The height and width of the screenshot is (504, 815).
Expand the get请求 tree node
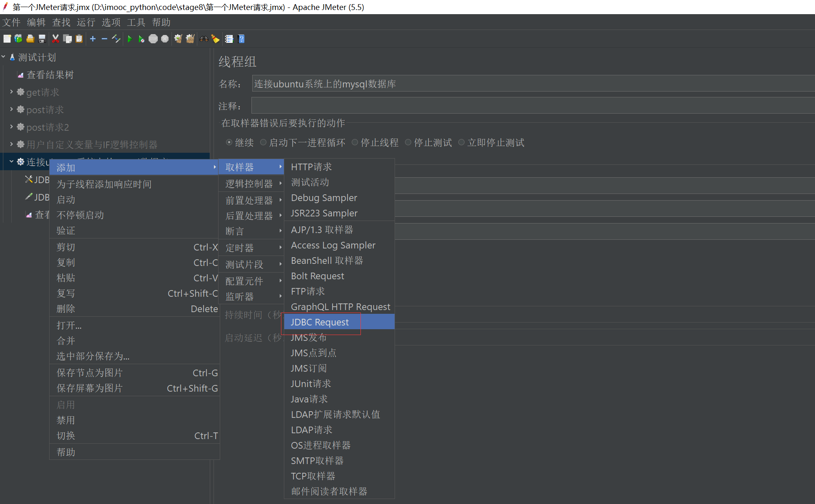coord(11,92)
